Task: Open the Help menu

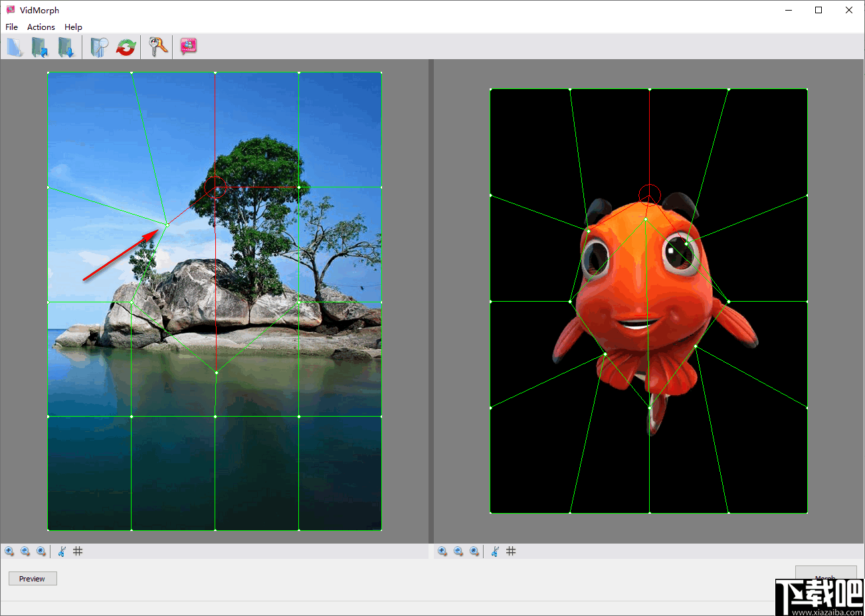Action: [73, 27]
